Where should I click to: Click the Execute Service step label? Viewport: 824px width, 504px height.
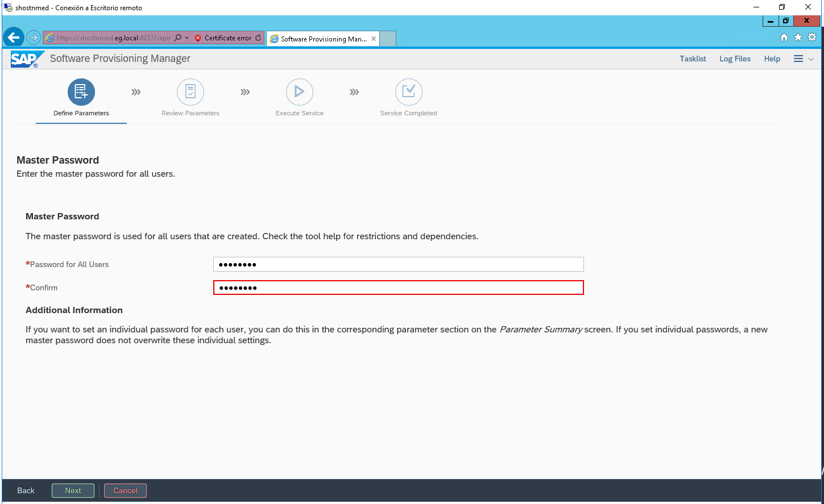[x=300, y=113]
